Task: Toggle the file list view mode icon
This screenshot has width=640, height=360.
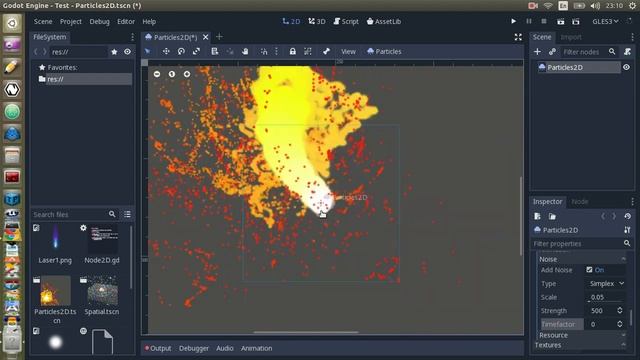Action: [127, 214]
